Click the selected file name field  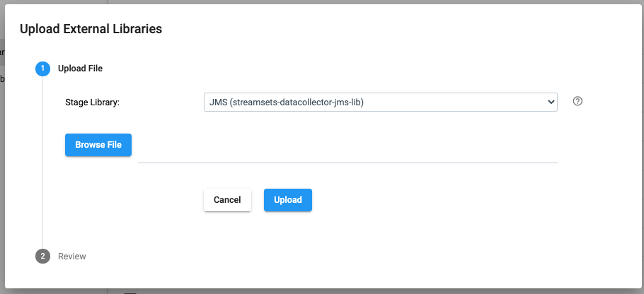pyautogui.click(x=347, y=153)
